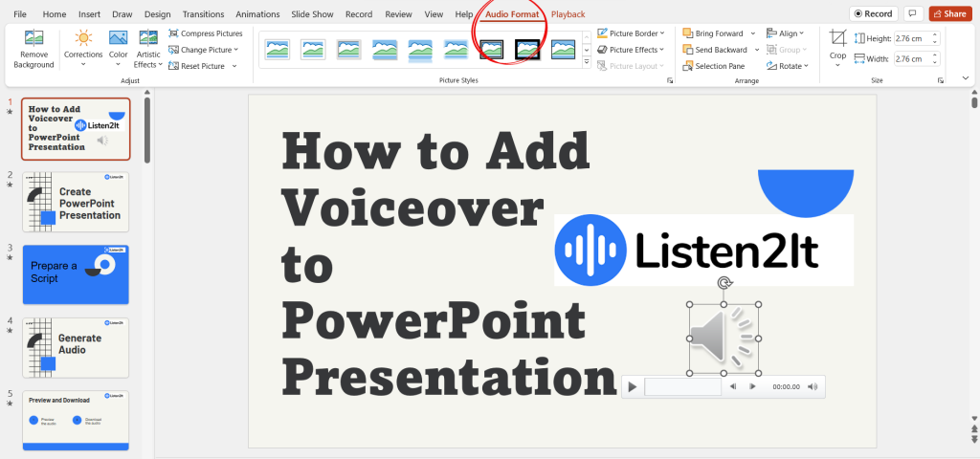
Task: Click the Remove Background icon
Action: [x=33, y=38]
